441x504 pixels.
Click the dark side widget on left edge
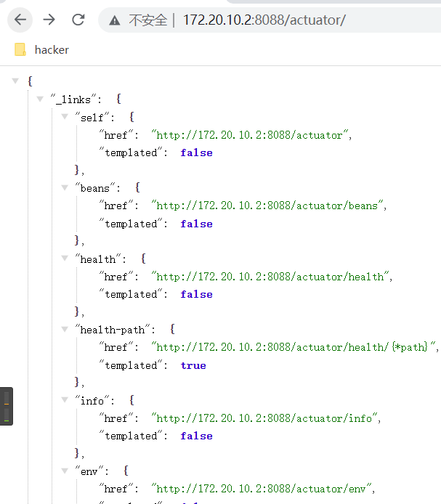(7, 406)
